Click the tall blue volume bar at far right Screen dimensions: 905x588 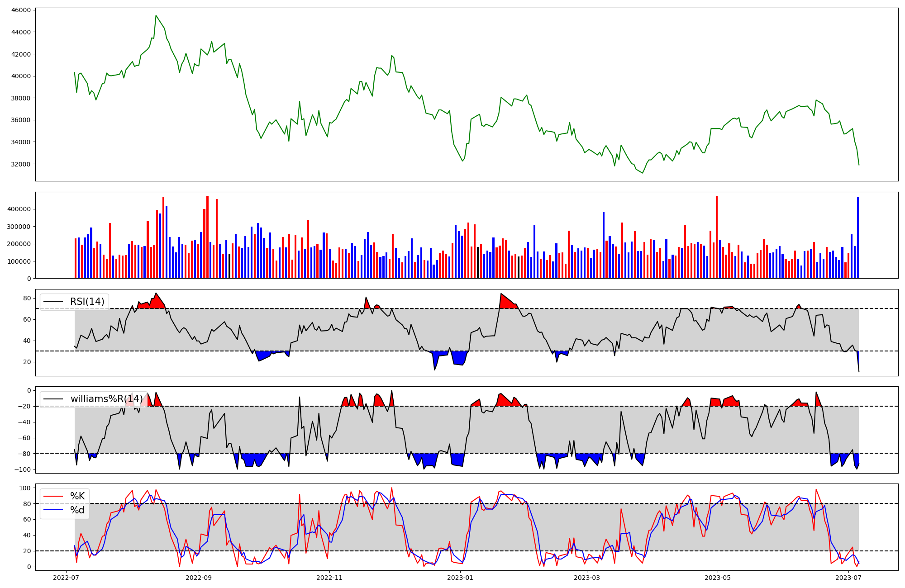[857, 237]
